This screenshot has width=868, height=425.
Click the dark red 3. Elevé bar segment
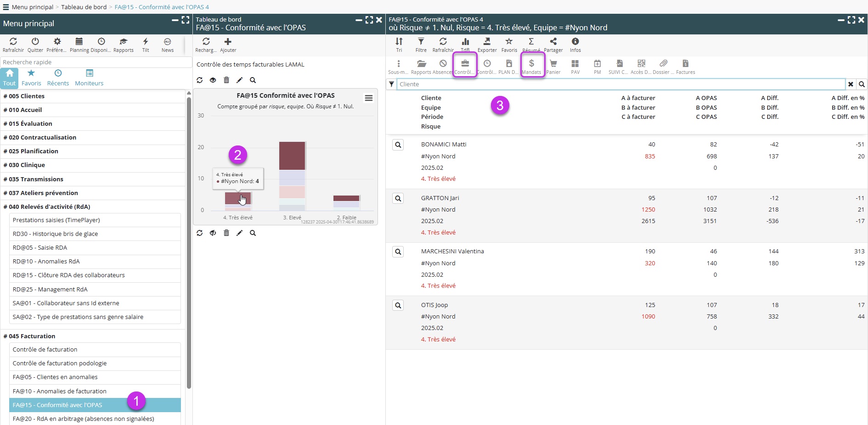coord(292,156)
